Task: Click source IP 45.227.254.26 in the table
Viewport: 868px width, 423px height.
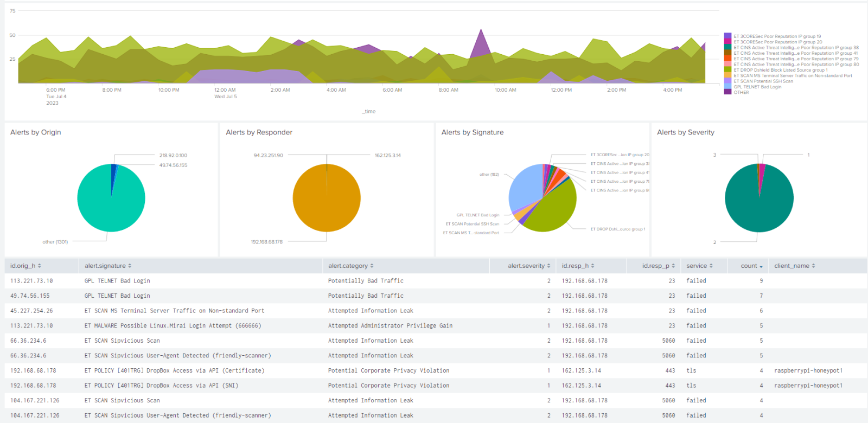Action: (x=31, y=311)
